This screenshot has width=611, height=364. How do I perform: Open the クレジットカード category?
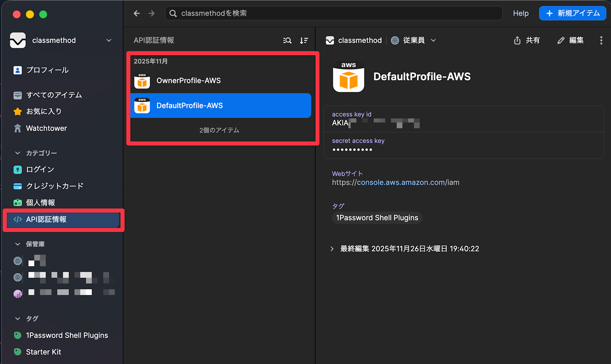(54, 186)
